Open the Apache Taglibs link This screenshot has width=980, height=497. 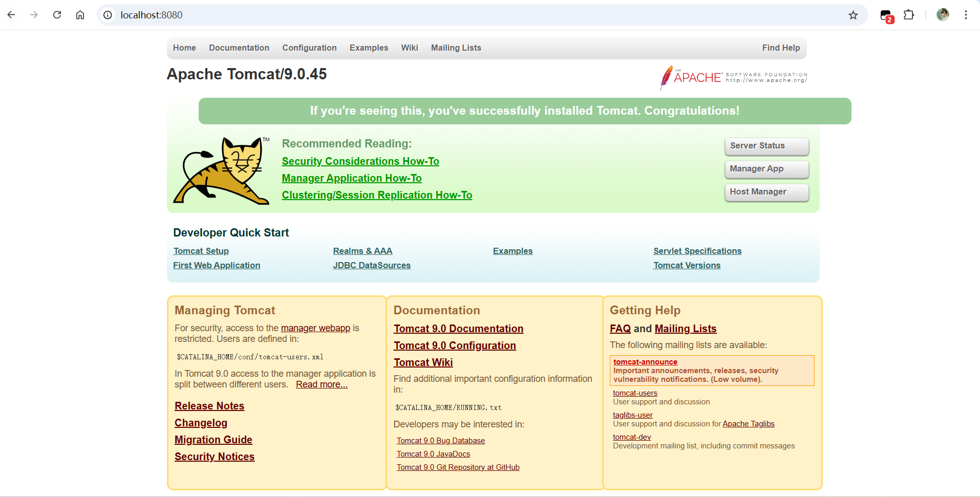749,424
